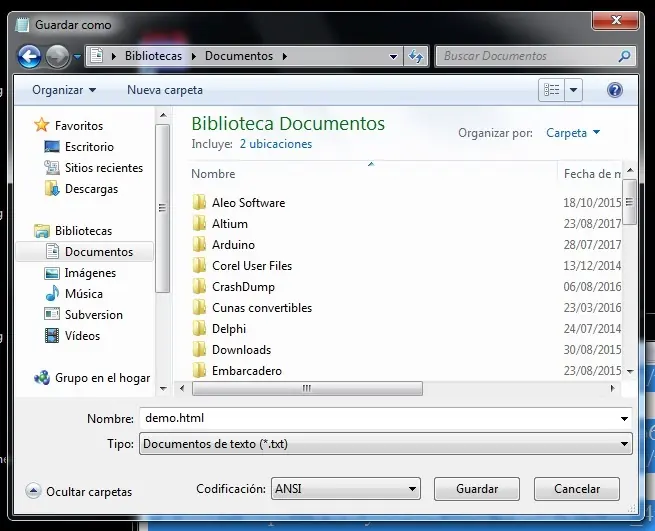Expand the arrow after Bibliotecas in breadcrumb
Image resolution: width=655 pixels, height=531 pixels.
pyautogui.click(x=194, y=56)
